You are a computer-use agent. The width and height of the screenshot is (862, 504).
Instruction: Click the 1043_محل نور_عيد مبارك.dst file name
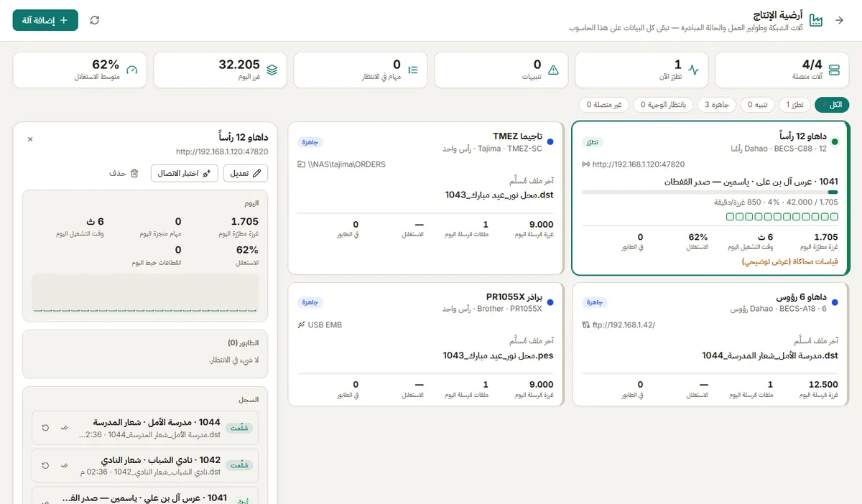pyautogui.click(x=499, y=195)
